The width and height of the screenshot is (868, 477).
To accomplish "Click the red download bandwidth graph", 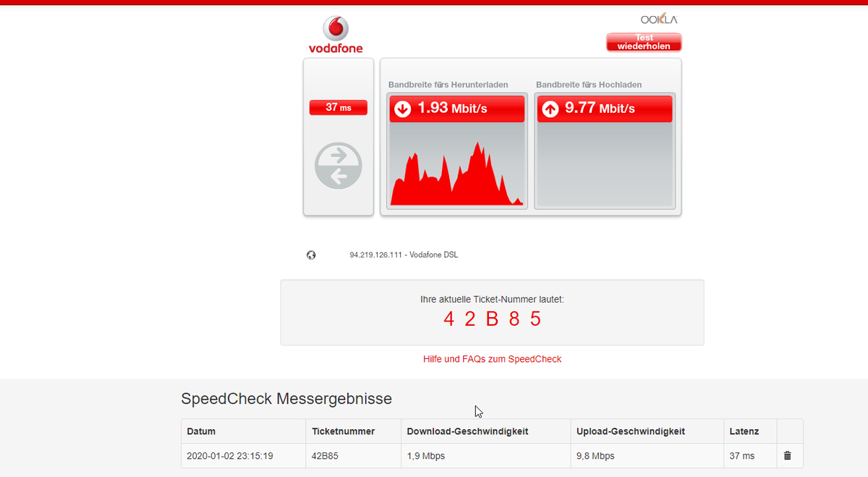I will (x=456, y=174).
